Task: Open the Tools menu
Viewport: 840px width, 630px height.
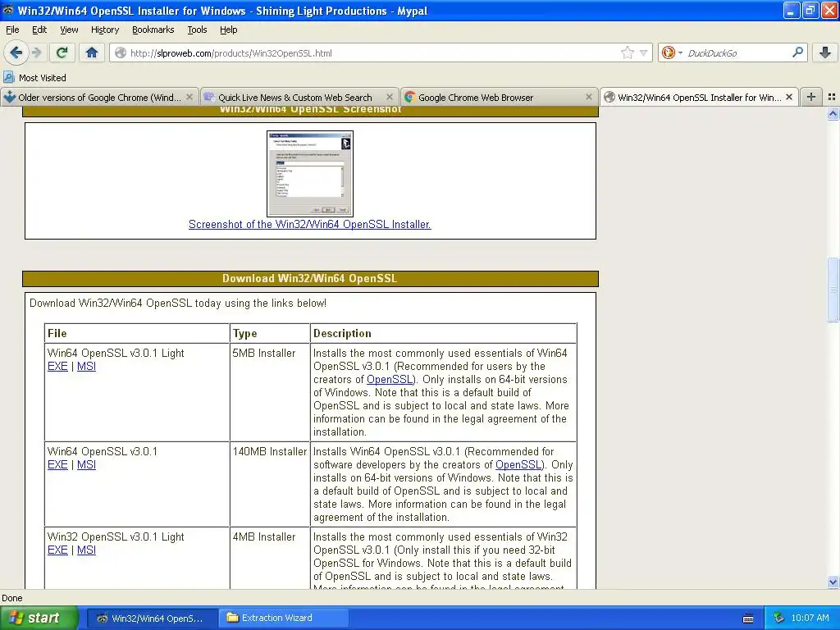Action: 197,30
